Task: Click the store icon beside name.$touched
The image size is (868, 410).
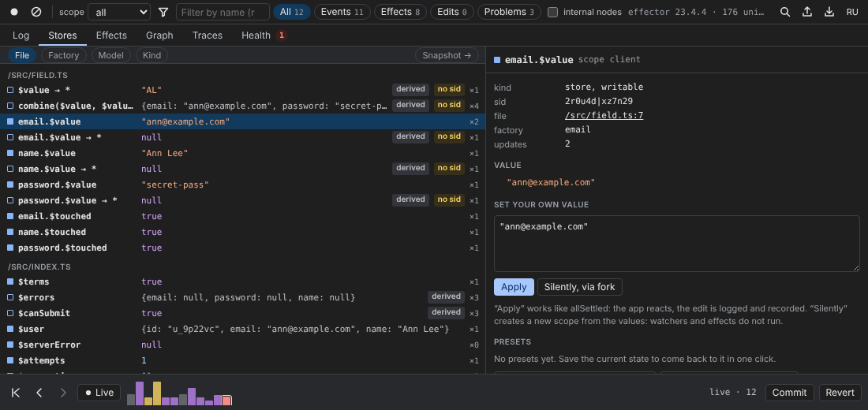Action: point(10,232)
